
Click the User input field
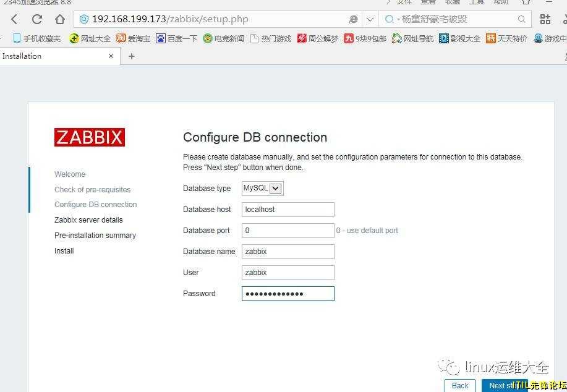[288, 273]
